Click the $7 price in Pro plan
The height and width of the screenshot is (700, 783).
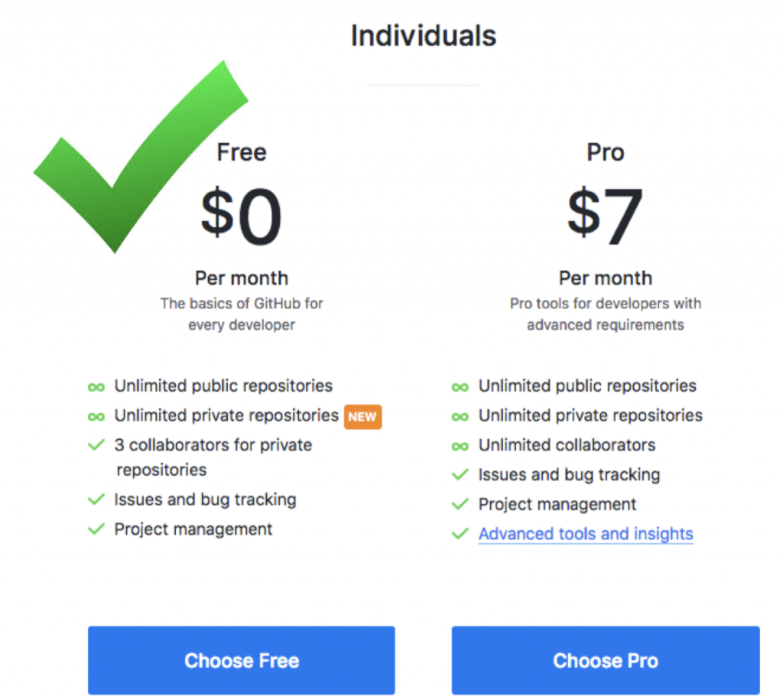click(606, 216)
